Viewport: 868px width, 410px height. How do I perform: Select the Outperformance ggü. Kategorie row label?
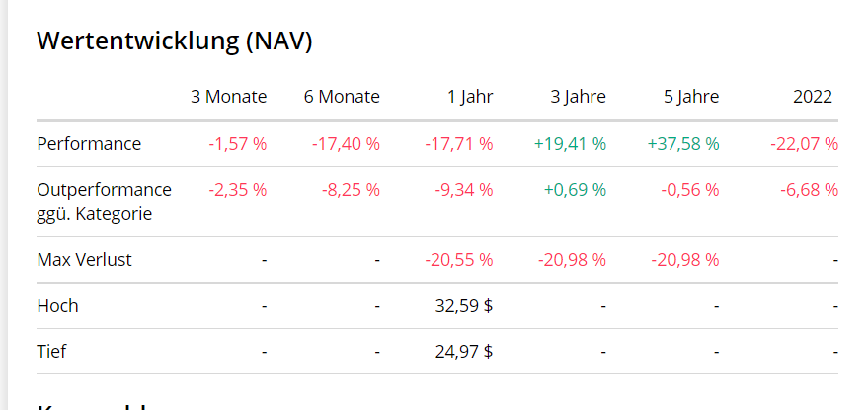click(x=104, y=202)
